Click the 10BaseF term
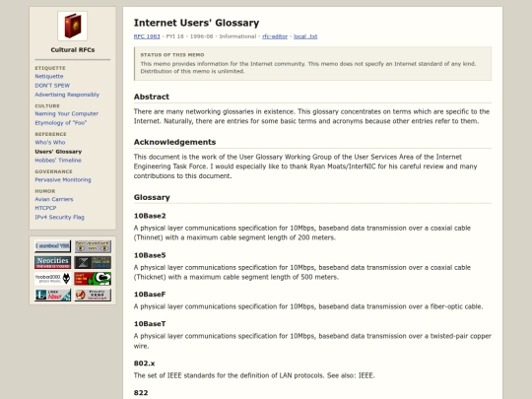The width and height of the screenshot is (532, 399). point(150,295)
